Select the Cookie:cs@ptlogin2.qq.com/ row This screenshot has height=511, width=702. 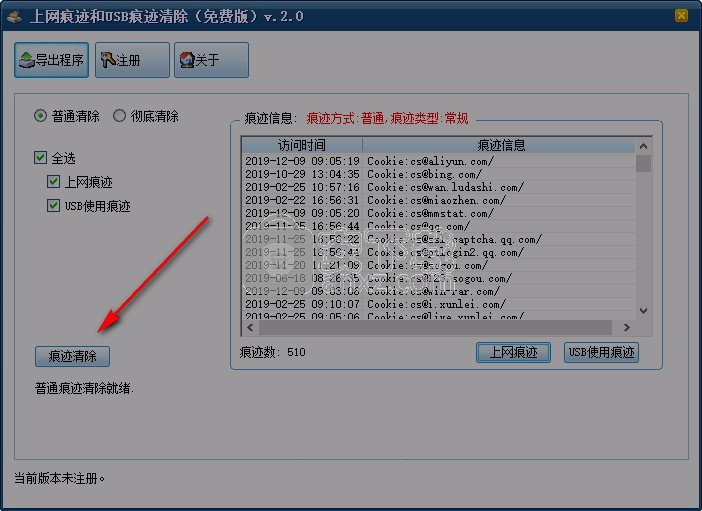click(x=438, y=252)
